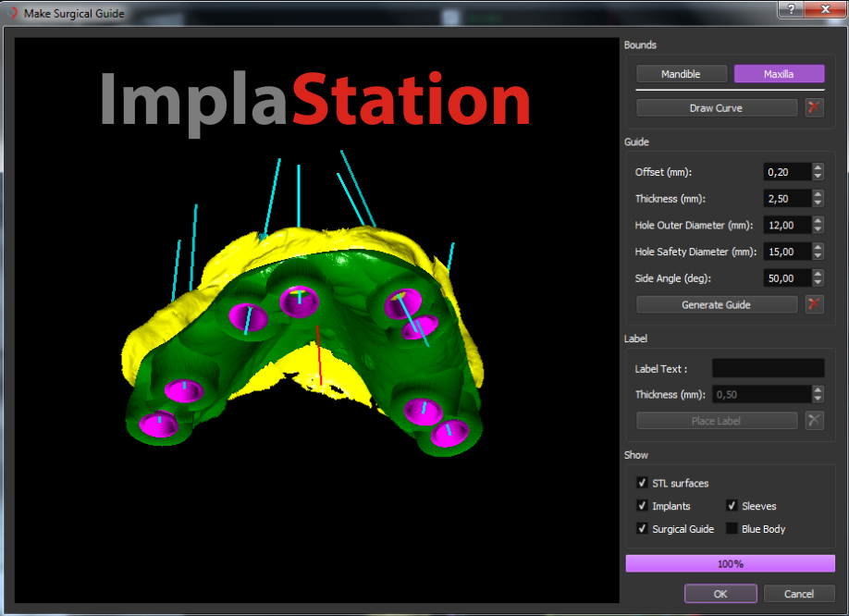
Task: Toggle the Implants checkbox
Action: coord(642,505)
